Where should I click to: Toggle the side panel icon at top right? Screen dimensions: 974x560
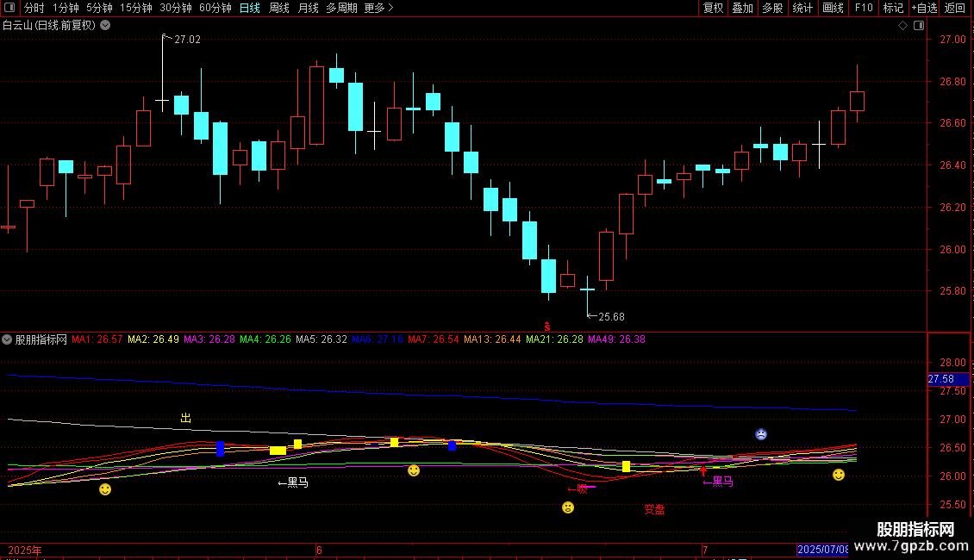919,25
